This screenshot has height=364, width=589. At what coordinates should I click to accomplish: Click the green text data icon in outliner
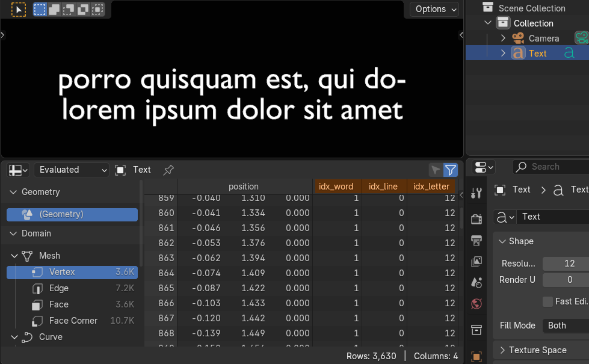(x=569, y=54)
